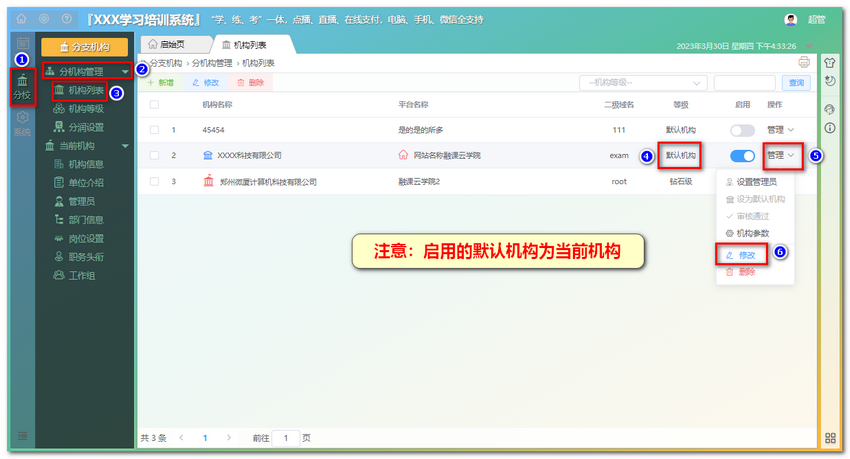This screenshot has width=850, height=459.
Task: Choose 设置管理员 from the menu
Action: (x=751, y=182)
